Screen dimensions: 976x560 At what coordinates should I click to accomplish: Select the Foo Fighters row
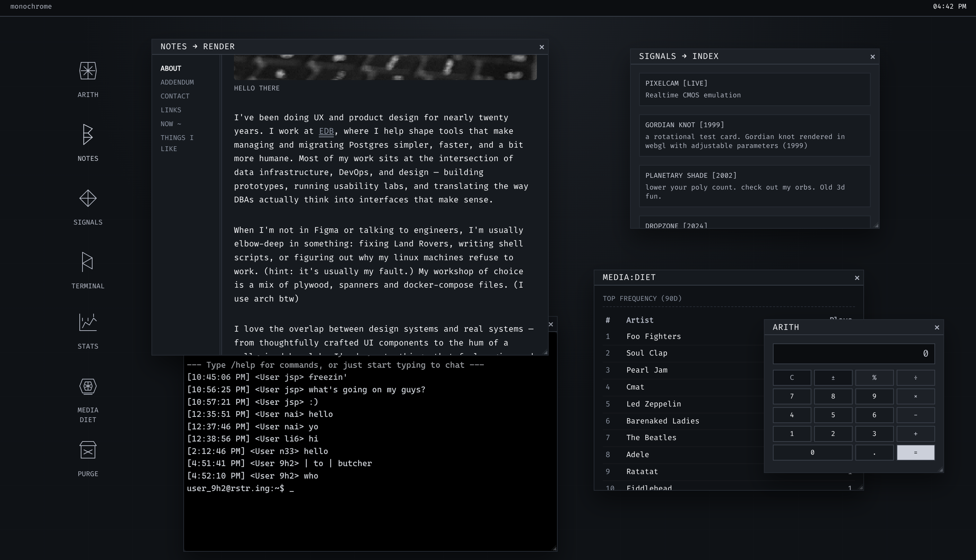point(683,336)
